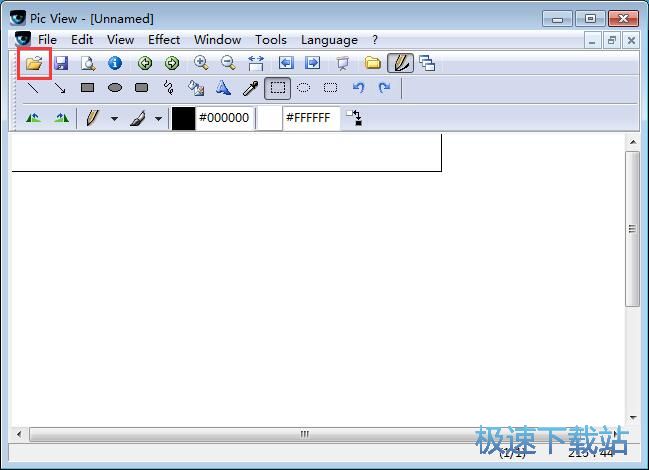This screenshot has height=470, width=649.
Task: Fit image to window width icon
Action: coord(256,63)
